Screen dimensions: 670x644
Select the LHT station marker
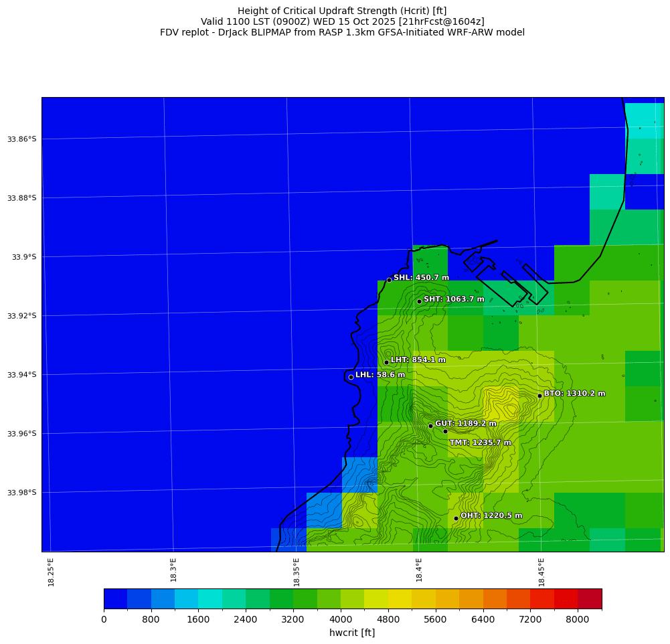click(386, 362)
